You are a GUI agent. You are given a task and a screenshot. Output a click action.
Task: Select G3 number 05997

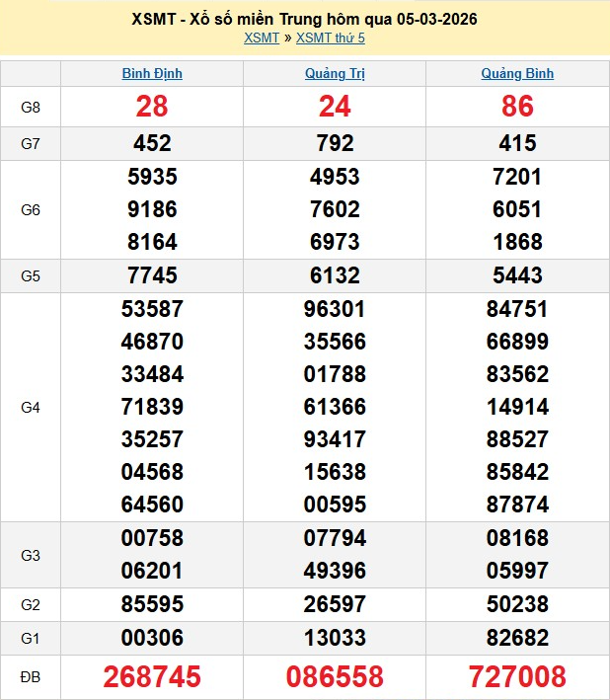pos(517,571)
